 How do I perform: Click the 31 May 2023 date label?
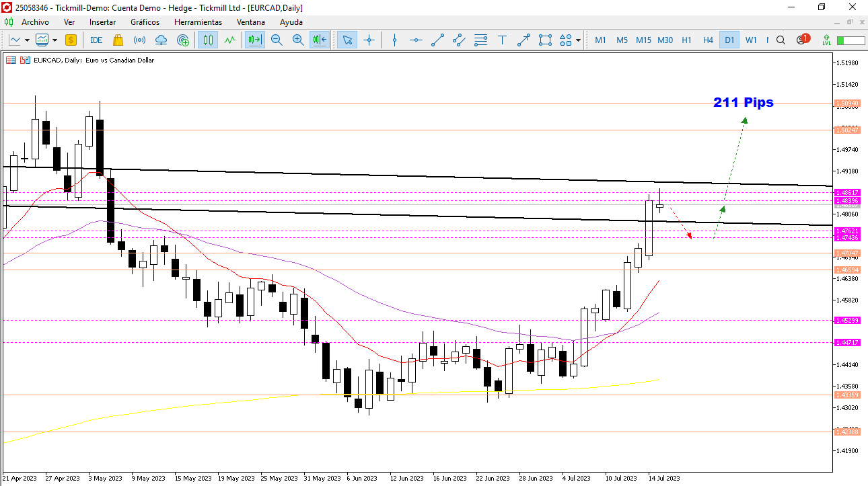coord(322,479)
